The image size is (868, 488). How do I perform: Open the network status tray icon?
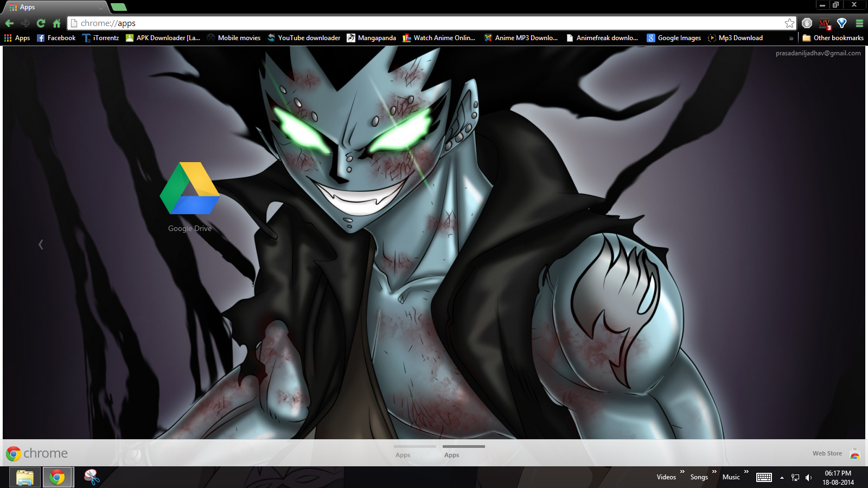[x=795, y=478]
